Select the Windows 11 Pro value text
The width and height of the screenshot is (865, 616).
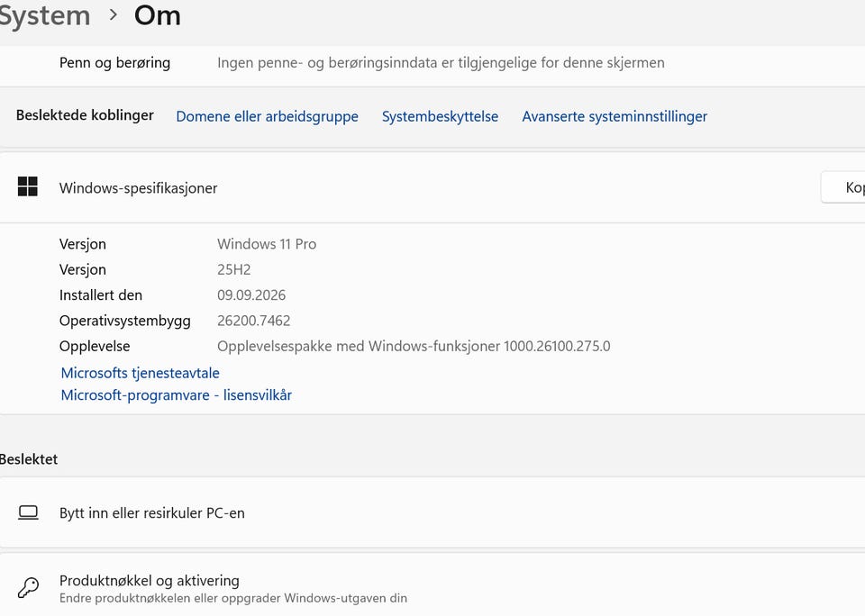pyautogui.click(x=267, y=244)
